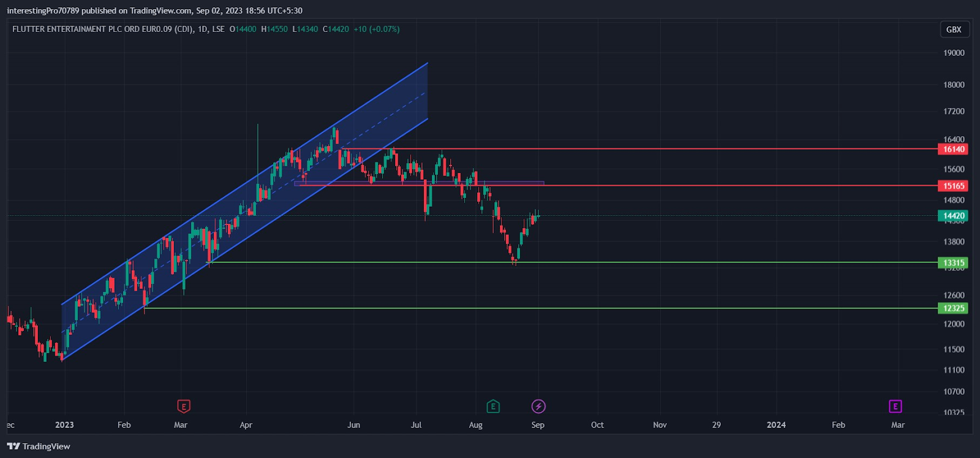980x458 pixels.
Task: Click the Flutter Entertainment symbol title
Action: tap(102, 29)
